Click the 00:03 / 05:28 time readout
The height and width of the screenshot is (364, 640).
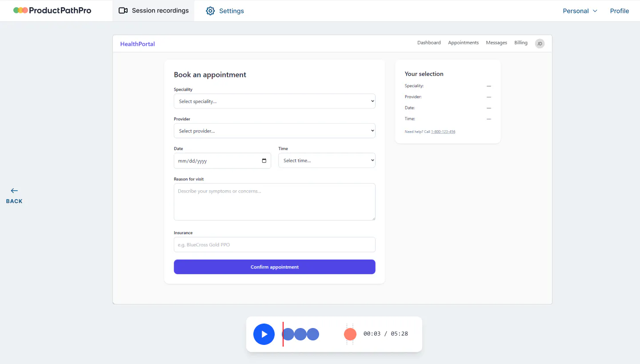(x=386, y=334)
